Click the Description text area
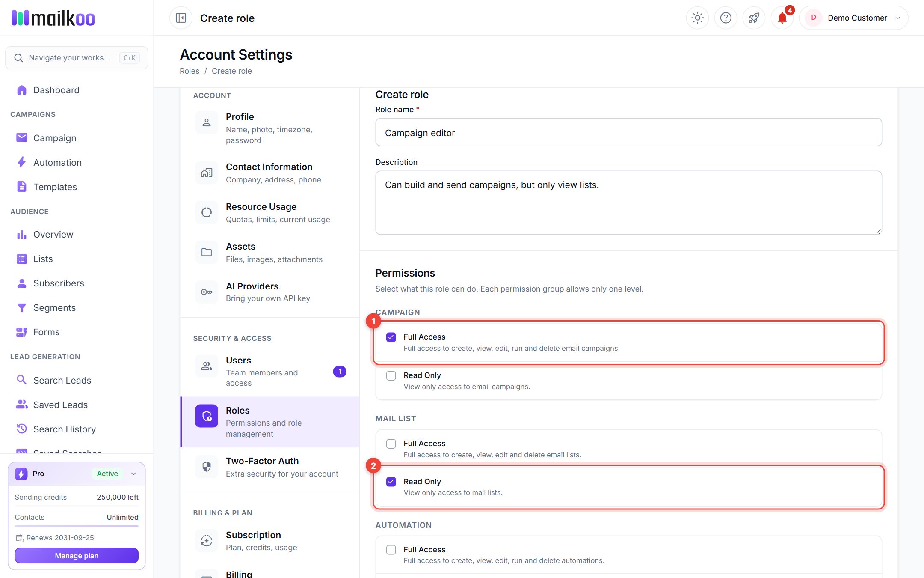The image size is (924, 578). tap(628, 203)
